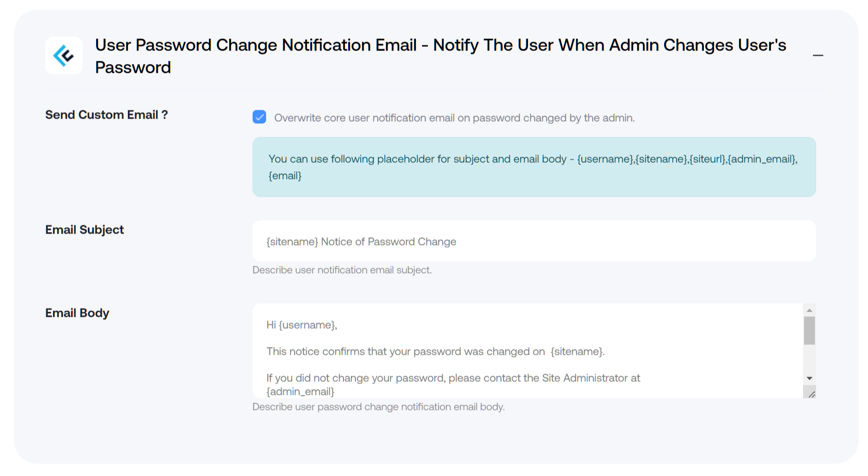Click the email body scrollbar up arrow

[809, 310]
